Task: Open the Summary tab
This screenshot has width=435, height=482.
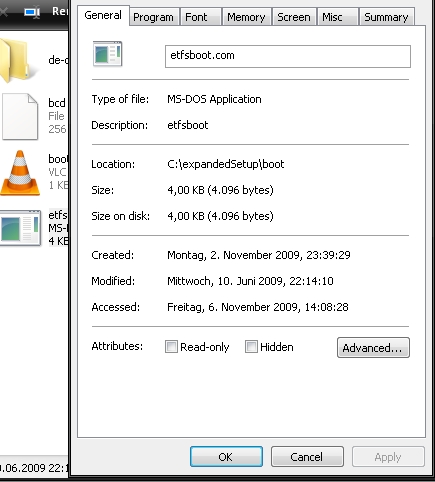Action: click(x=386, y=17)
